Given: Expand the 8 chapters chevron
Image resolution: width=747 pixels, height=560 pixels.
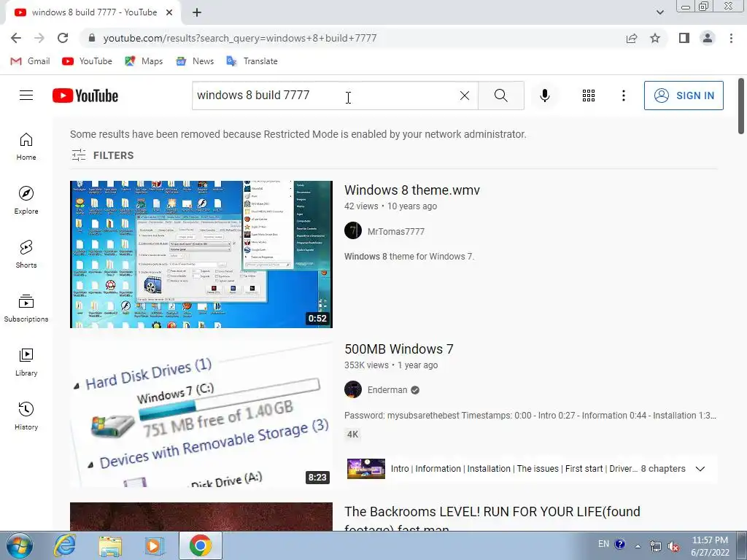Looking at the screenshot, I should point(700,469).
